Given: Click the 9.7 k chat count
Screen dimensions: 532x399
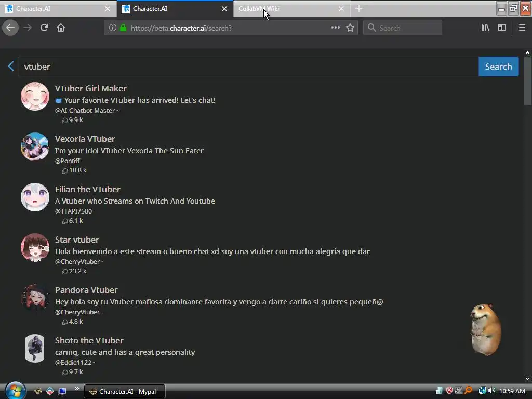Looking at the screenshot, I should click(72, 372).
